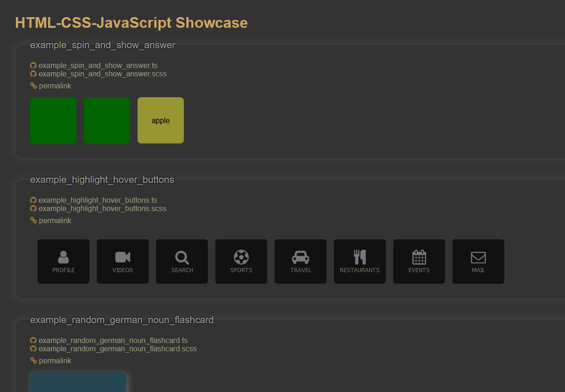This screenshot has width=565, height=392.
Task: Click the Mail envelope icon
Action: 478,256
